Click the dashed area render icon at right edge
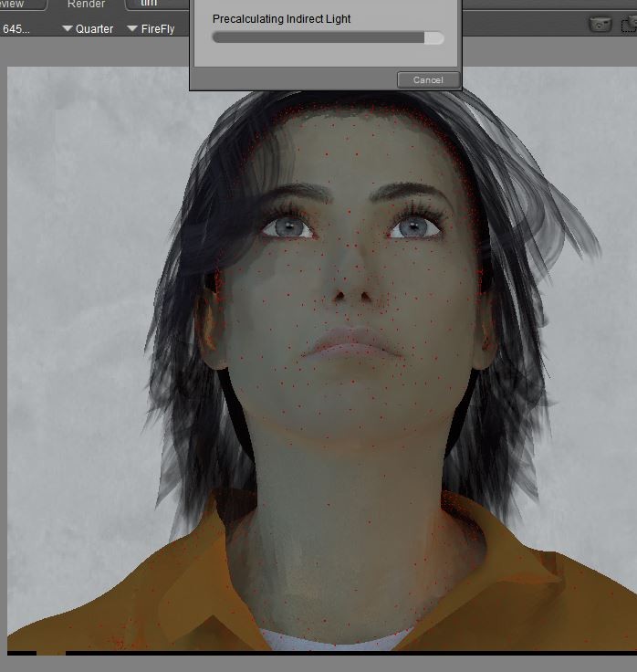This screenshot has height=672, width=637. pos(631,25)
